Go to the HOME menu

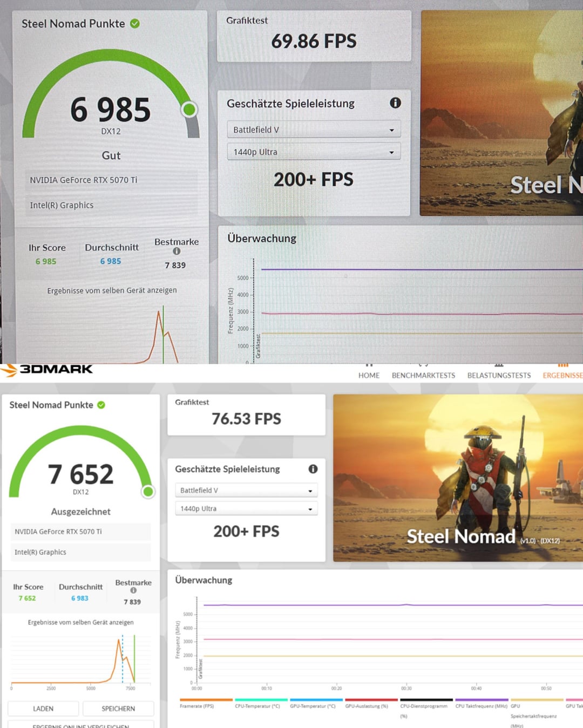coord(369,375)
